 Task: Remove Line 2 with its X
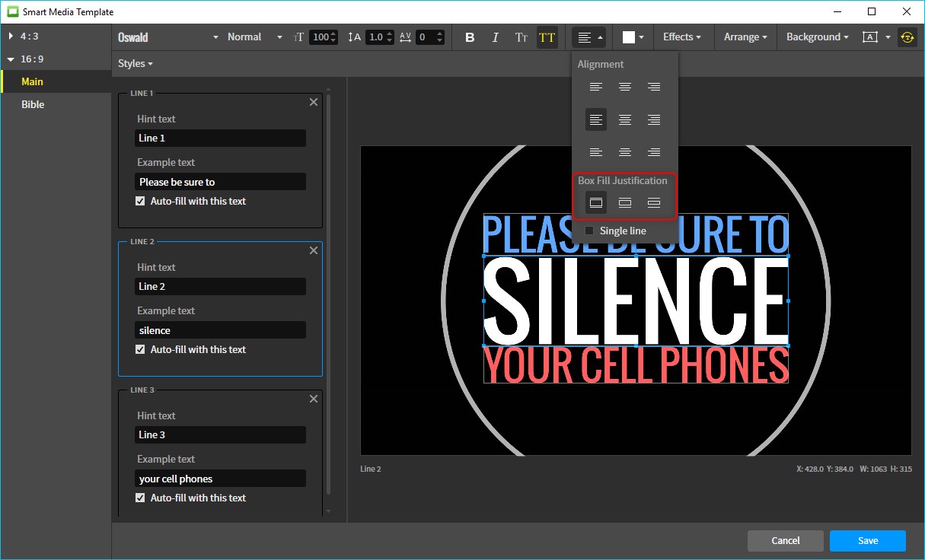click(314, 250)
